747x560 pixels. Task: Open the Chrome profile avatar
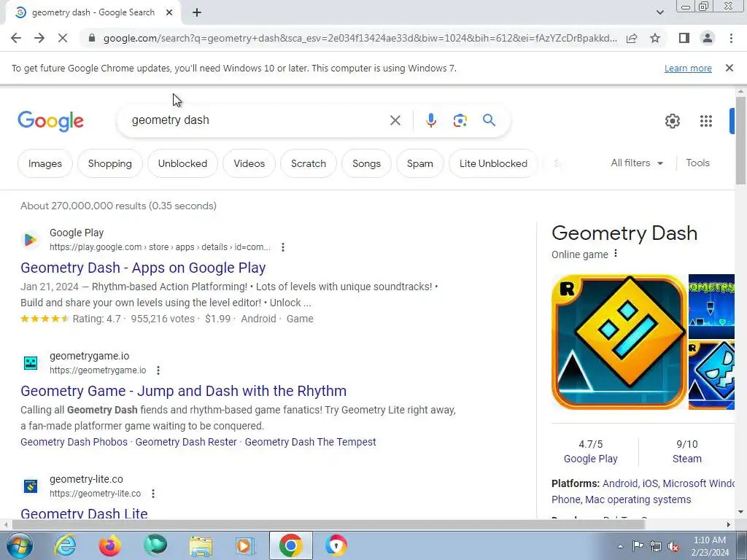[x=708, y=38]
